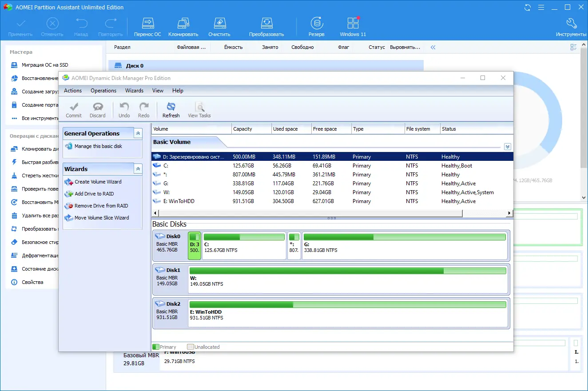Select the W: partition bar on Disk1
The image size is (588, 391).
(347, 279)
